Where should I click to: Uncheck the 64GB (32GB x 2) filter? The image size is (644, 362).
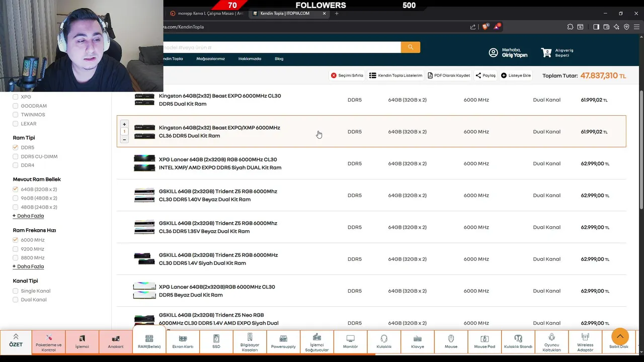click(16, 190)
